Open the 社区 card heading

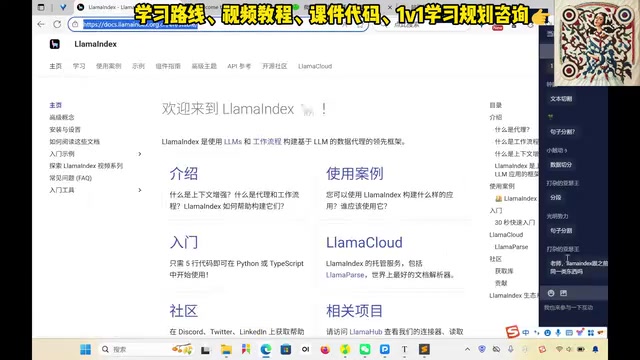[184, 311]
